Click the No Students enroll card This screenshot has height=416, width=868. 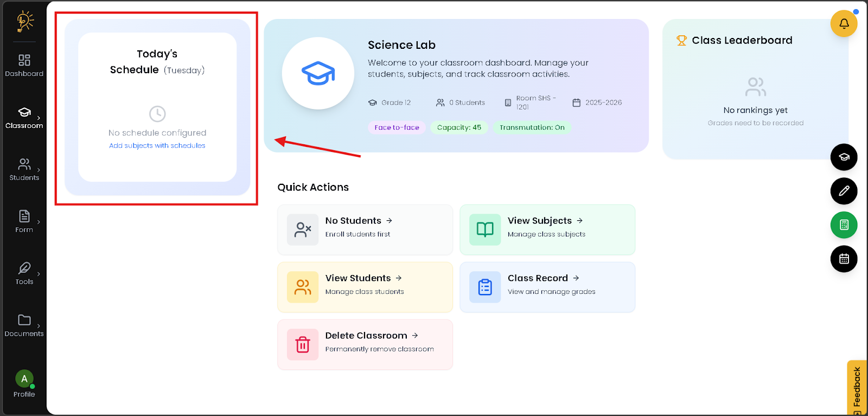tap(365, 230)
